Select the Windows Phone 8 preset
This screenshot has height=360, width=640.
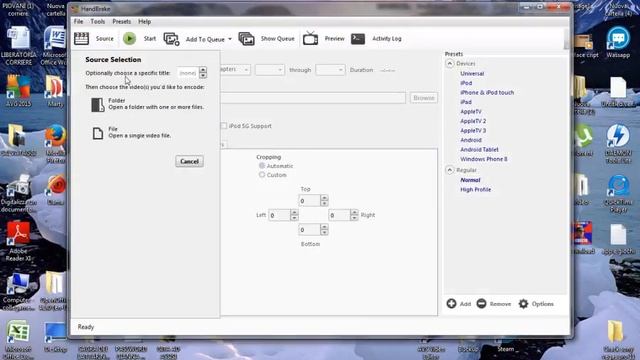pyautogui.click(x=484, y=159)
